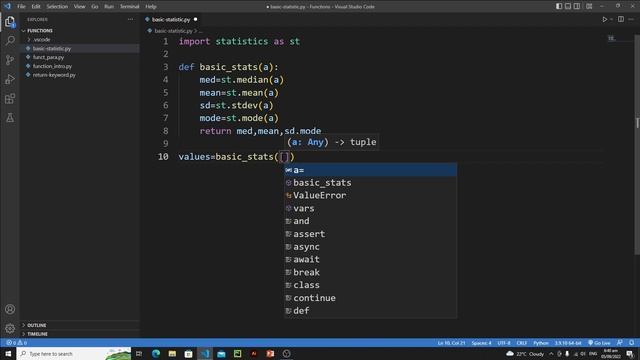
Task: Expand the OUTLINE section
Action: [37, 325]
